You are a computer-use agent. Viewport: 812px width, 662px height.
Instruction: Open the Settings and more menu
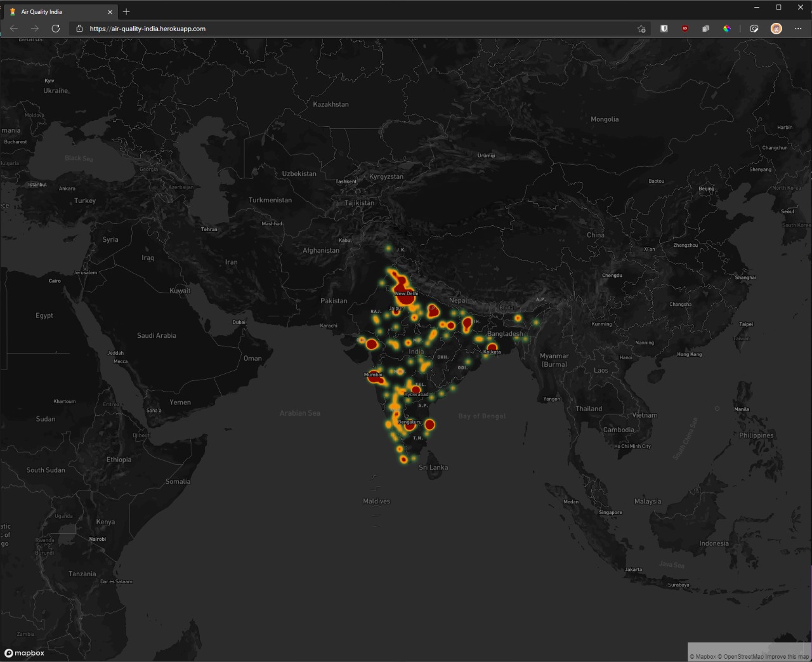tap(798, 29)
